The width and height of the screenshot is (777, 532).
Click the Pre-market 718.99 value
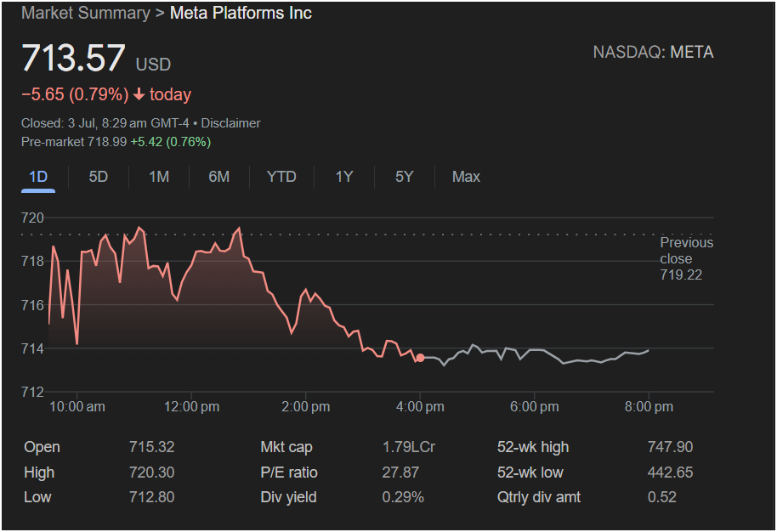pos(74,142)
